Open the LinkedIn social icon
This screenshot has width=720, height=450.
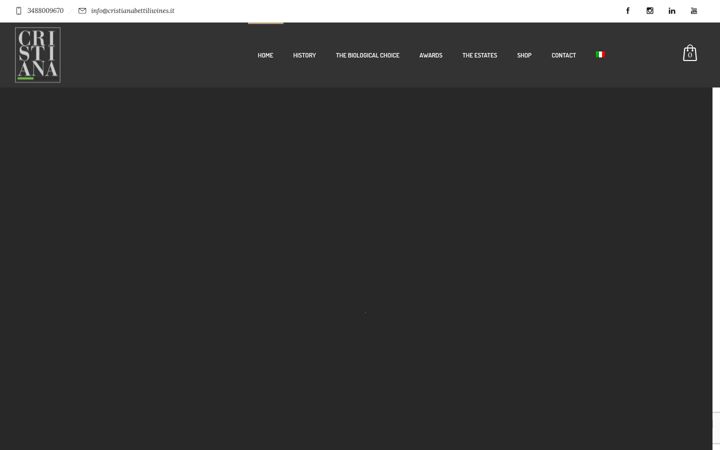pyautogui.click(x=672, y=11)
